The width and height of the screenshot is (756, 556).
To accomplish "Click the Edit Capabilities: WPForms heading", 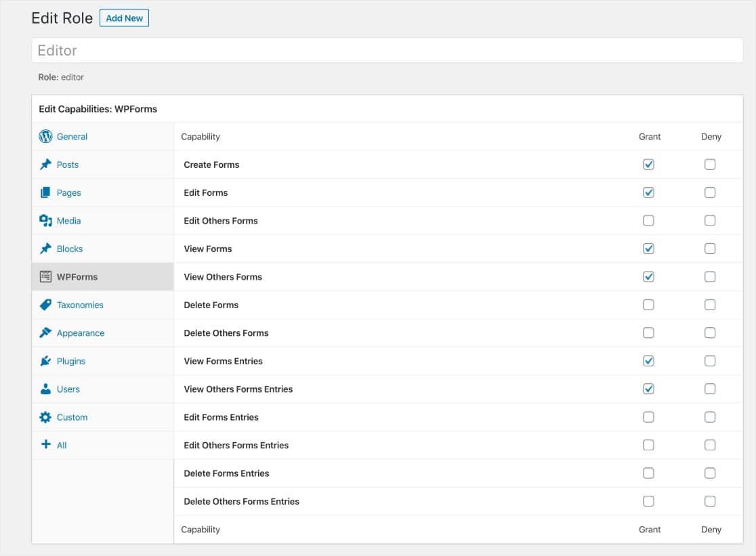I will (98, 109).
